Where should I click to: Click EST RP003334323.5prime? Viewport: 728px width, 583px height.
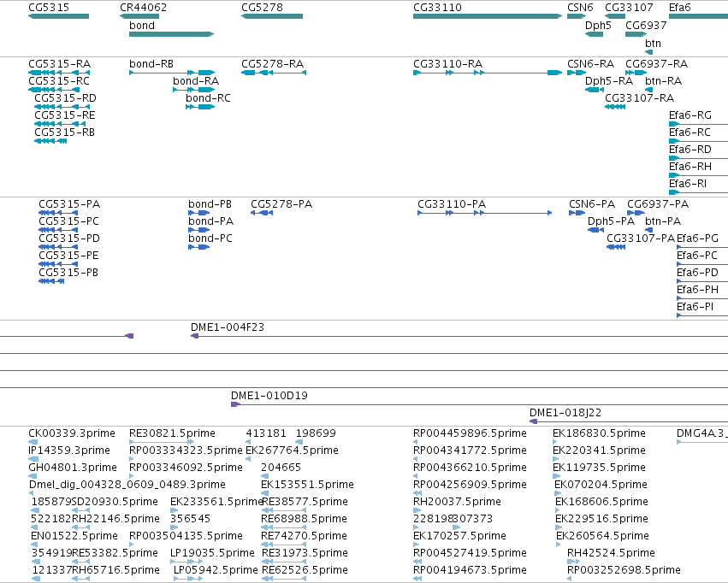[x=186, y=450]
